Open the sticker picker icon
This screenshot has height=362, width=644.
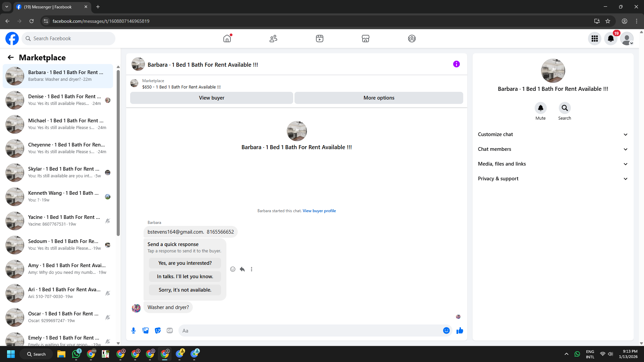coord(158,330)
